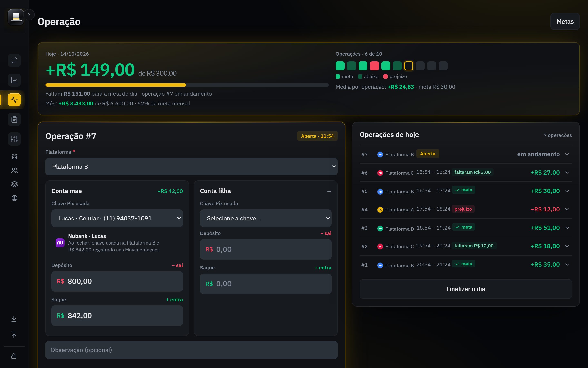Image resolution: width=588 pixels, height=368 pixels.
Task: Open Conta mãe Chave Pix dropdown
Action: coord(117,218)
